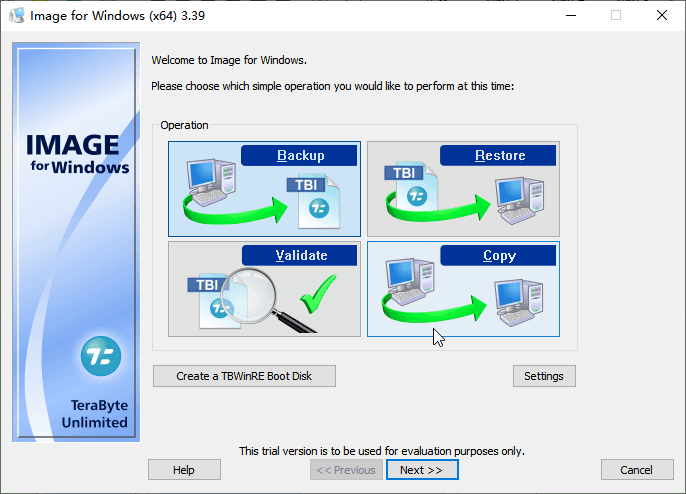
Task: Open the Settings dialog
Action: (x=544, y=376)
